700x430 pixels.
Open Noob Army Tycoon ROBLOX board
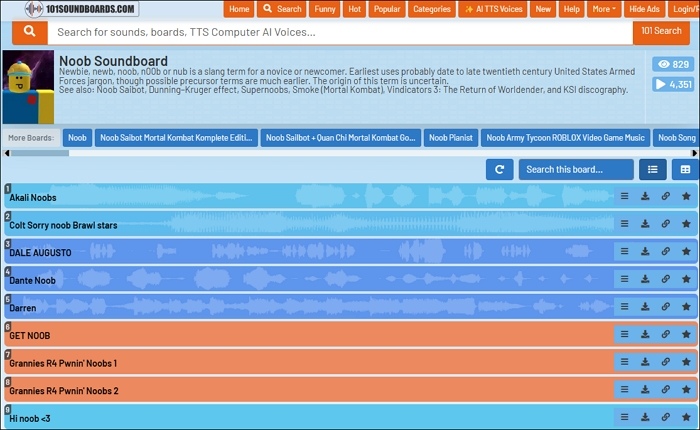tap(565, 138)
